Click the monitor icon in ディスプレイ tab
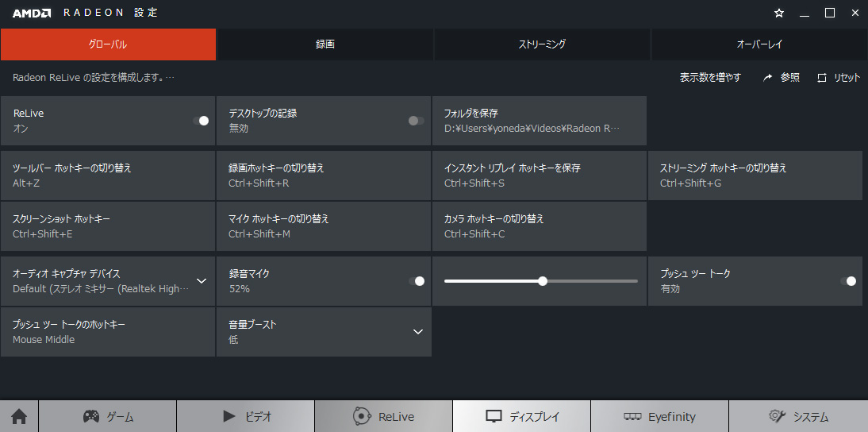 [494, 416]
